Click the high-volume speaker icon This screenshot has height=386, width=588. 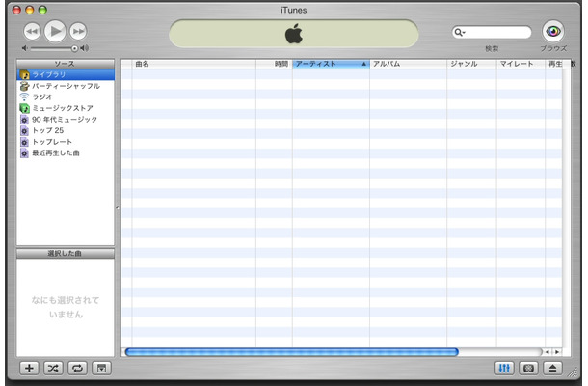pos(85,48)
